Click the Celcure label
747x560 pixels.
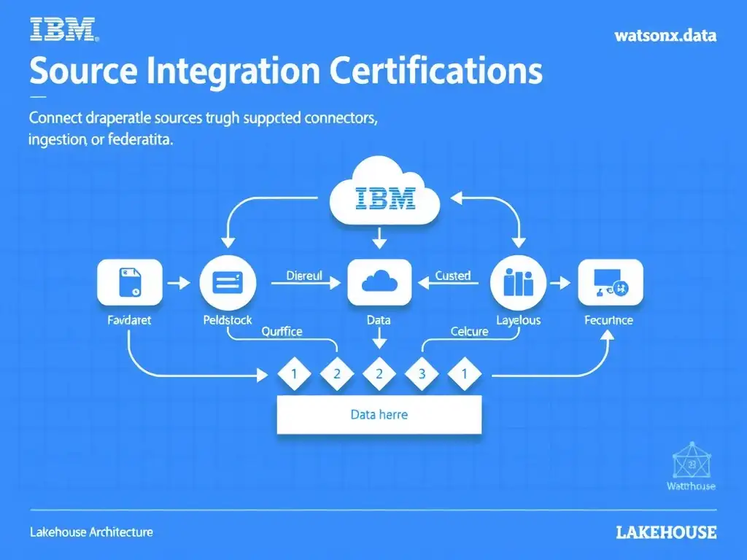coord(469,332)
